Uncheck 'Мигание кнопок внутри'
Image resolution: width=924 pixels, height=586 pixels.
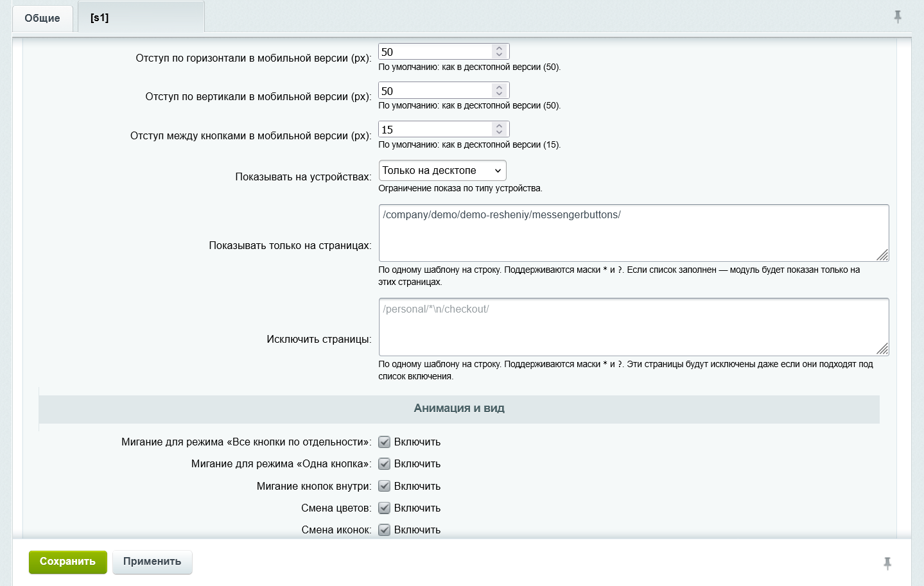click(384, 486)
